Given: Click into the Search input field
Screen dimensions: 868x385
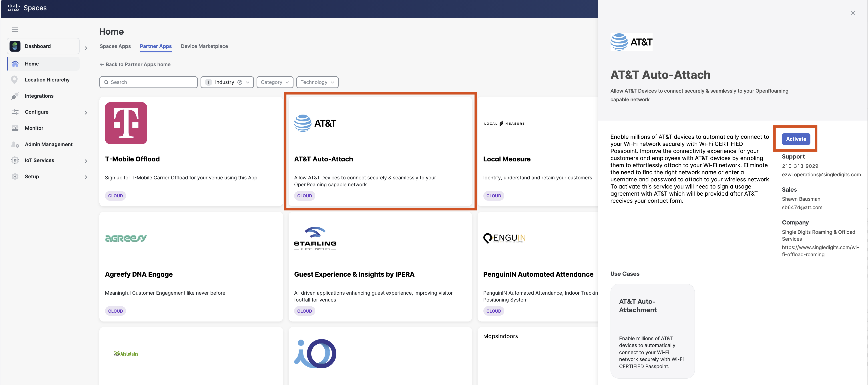Looking at the screenshot, I should pos(148,82).
